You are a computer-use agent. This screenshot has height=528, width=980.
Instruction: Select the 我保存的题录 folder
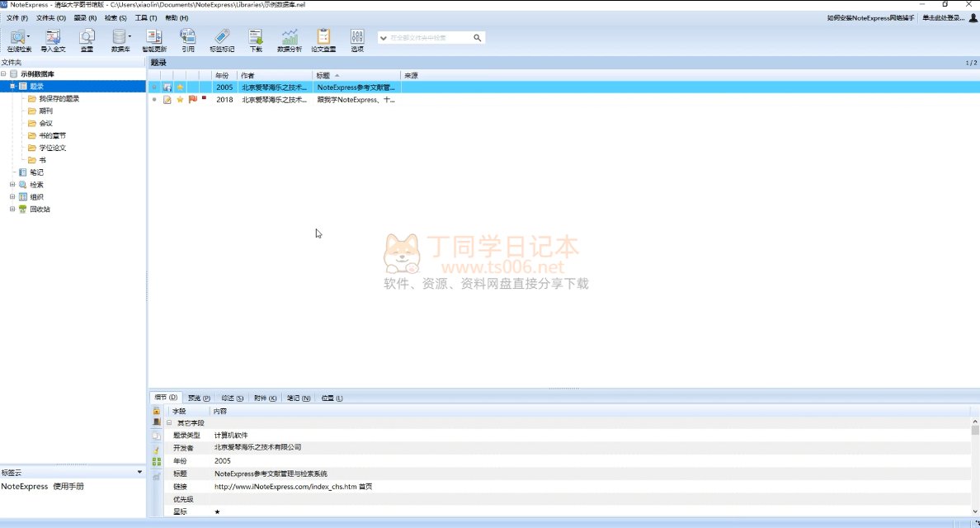point(59,99)
